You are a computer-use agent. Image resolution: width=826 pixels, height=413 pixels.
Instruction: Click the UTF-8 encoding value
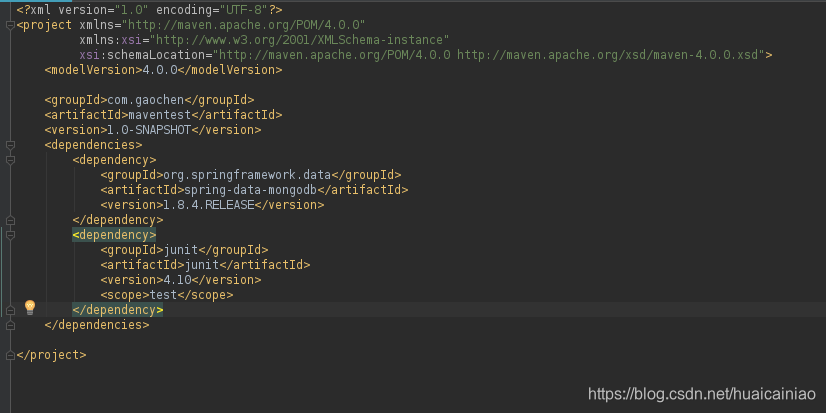click(x=244, y=10)
